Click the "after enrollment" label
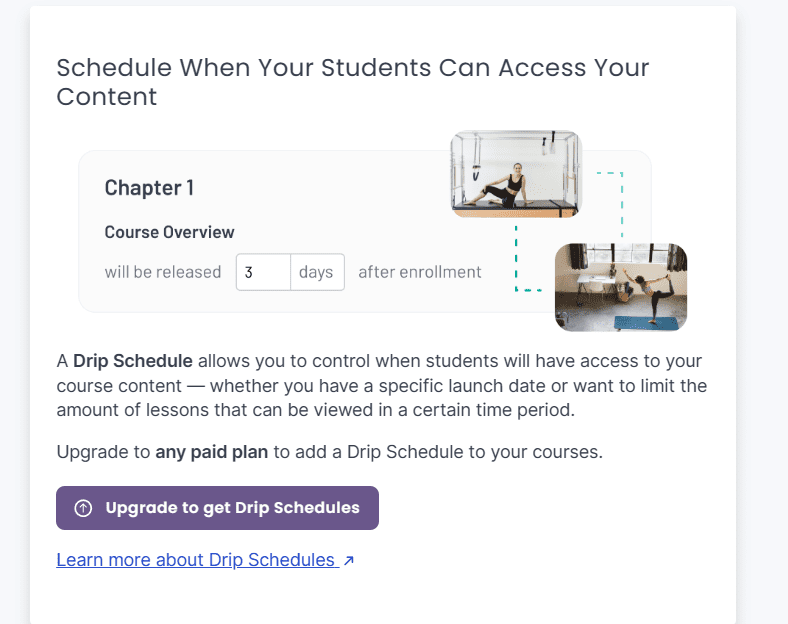 pyautogui.click(x=420, y=272)
